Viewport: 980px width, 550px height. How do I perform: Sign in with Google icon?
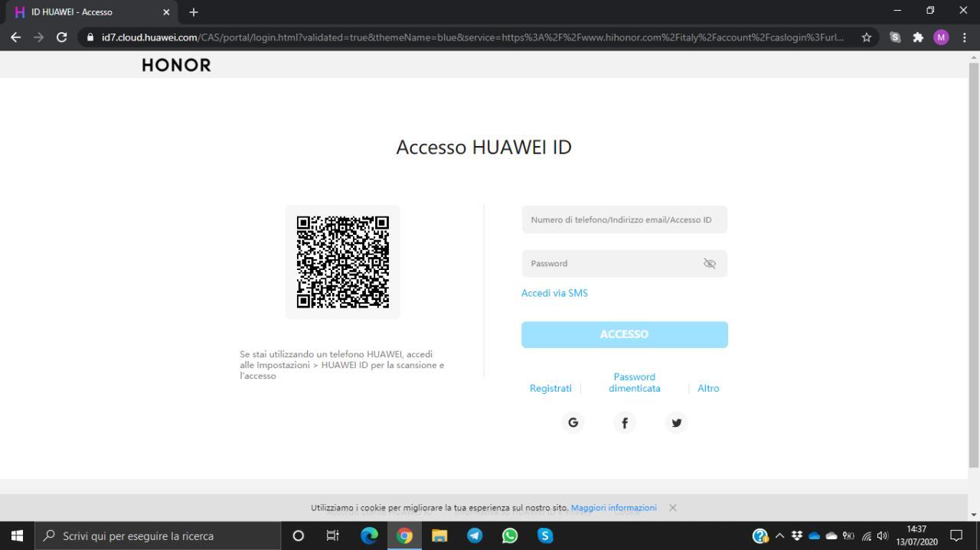pos(573,422)
